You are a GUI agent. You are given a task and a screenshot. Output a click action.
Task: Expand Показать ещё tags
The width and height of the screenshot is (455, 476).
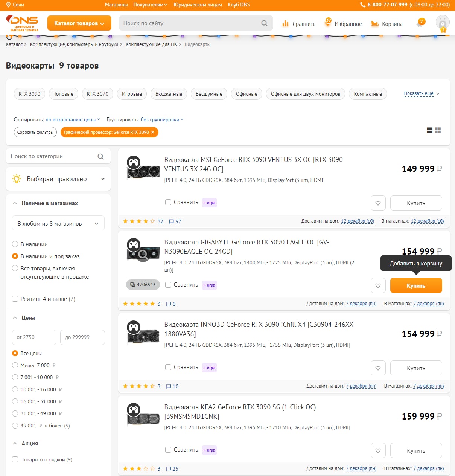pyautogui.click(x=422, y=93)
